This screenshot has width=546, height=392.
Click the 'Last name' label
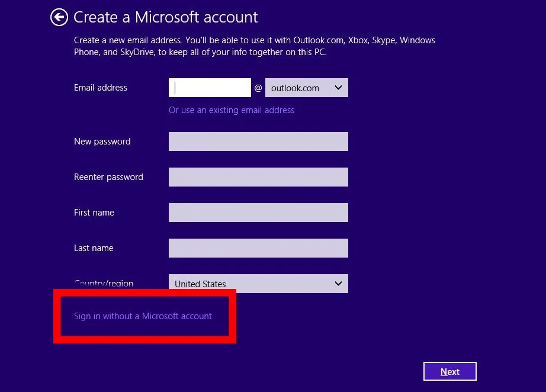coord(94,248)
